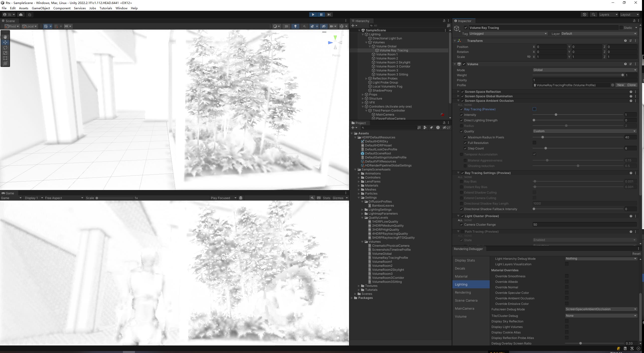The width and height of the screenshot is (644, 353).
Task: Select the Hand (view) tool
Action: [5, 37]
